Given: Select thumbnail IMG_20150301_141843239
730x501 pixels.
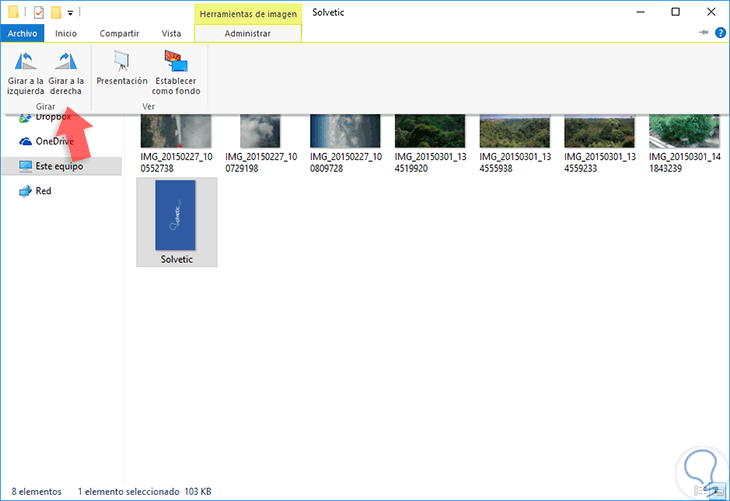Looking at the screenshot, I should pyautogui.click(x=684, y=131).
